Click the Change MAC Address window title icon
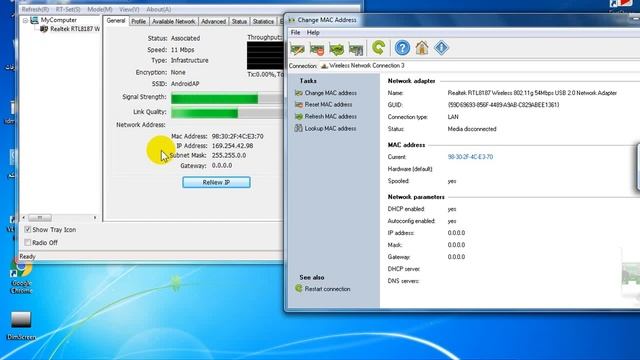This screenshot has height=360, width=640. (292, 20)
